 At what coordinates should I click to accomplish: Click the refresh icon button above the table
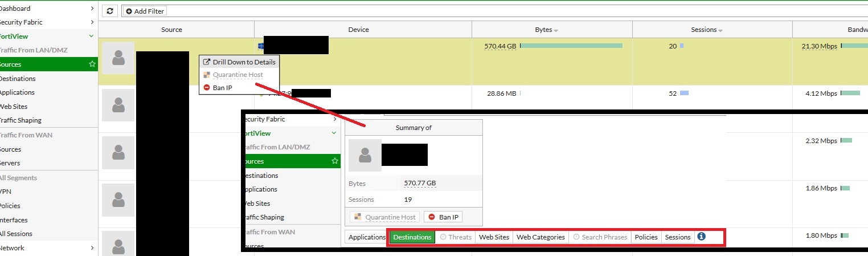coord(109,11)
